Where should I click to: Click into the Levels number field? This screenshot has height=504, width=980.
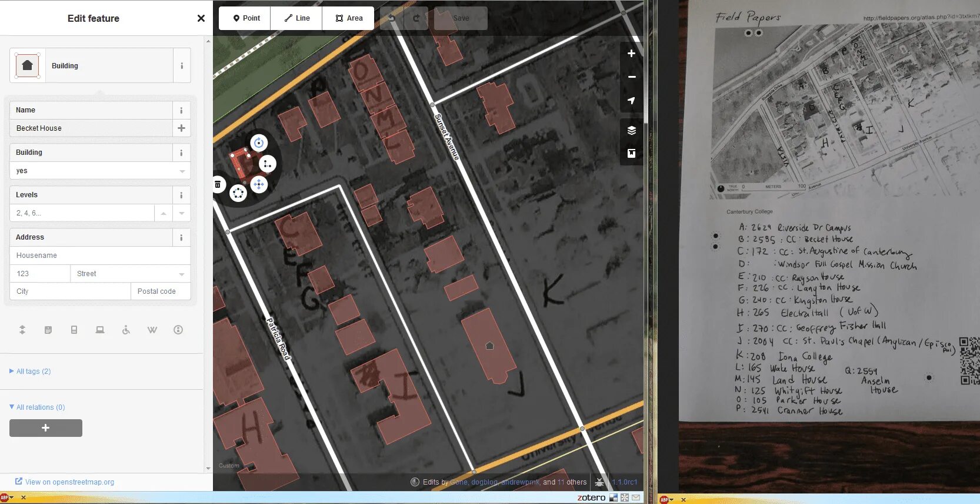coord(82,213)
